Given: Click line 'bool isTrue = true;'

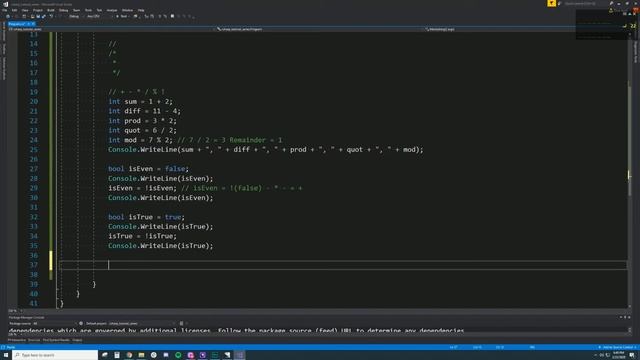Looking at the screenshot, I should pos(146,217).
